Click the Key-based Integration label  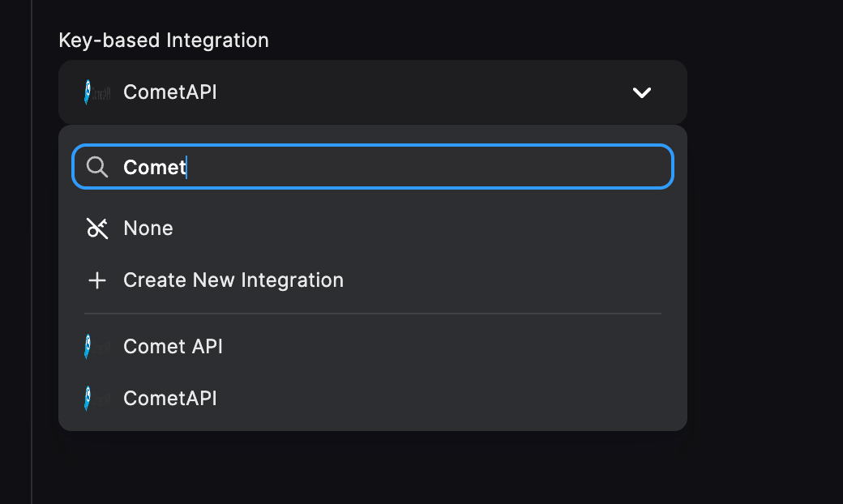pyautogui.click(x=164, y=41)
